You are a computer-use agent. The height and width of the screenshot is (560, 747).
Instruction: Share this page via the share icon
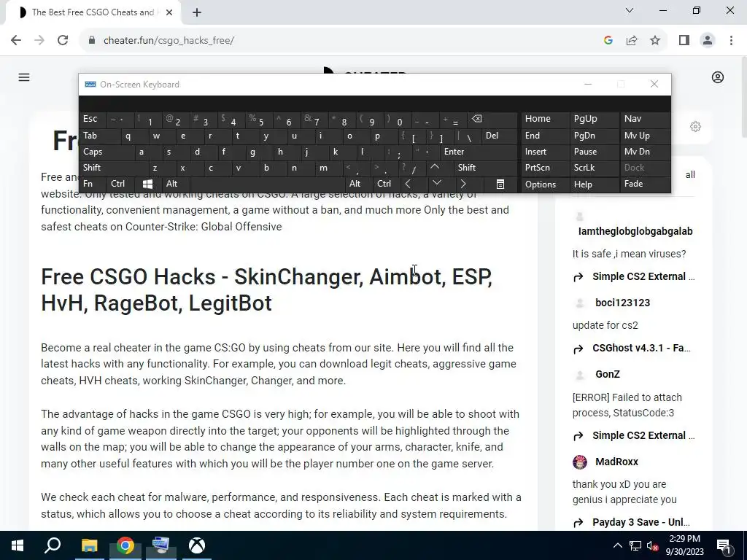point(632,41)
